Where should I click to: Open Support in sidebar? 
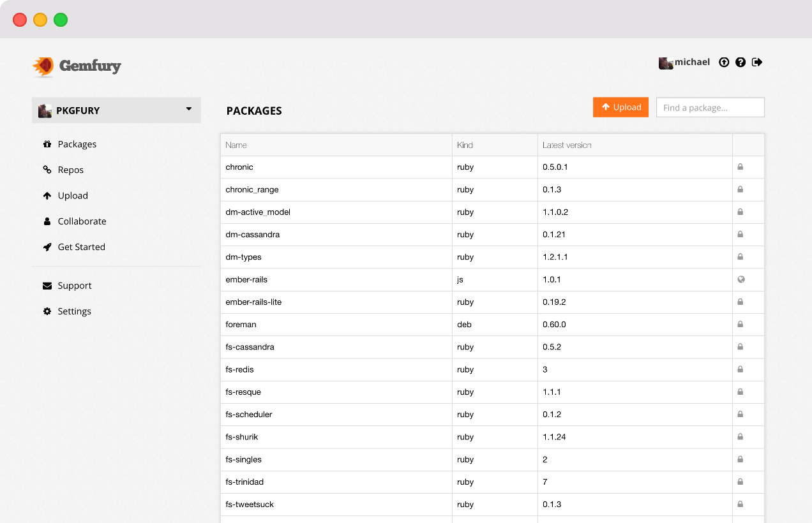click(75, 286)
